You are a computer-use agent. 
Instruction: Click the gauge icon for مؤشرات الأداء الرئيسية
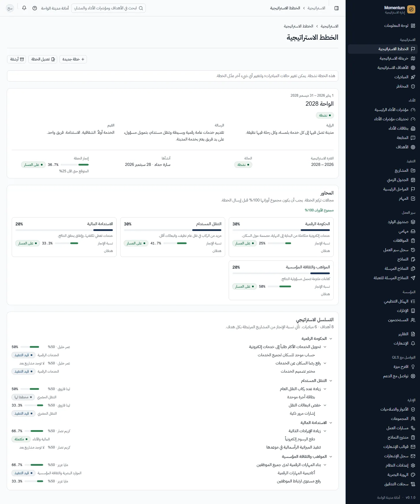pyautogui.click(x=413, y=110)
